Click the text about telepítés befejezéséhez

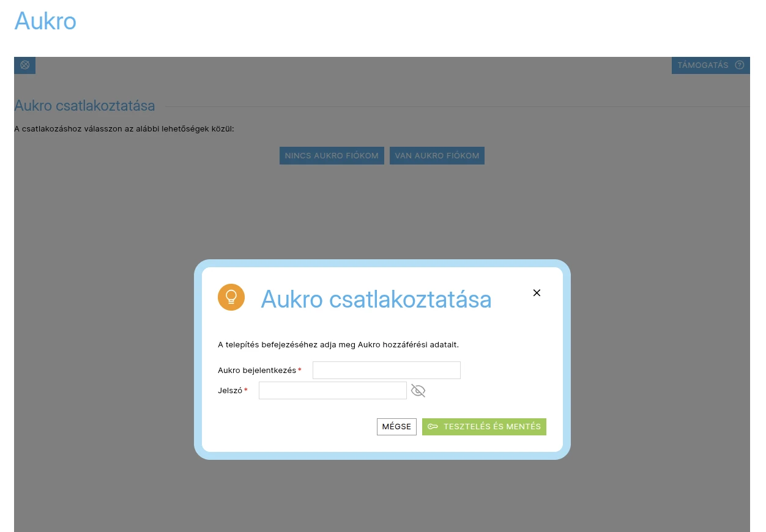338,344
